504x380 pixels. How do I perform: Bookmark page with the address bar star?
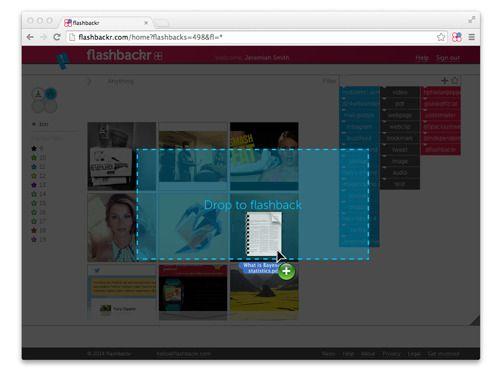[x=441, y=37]
